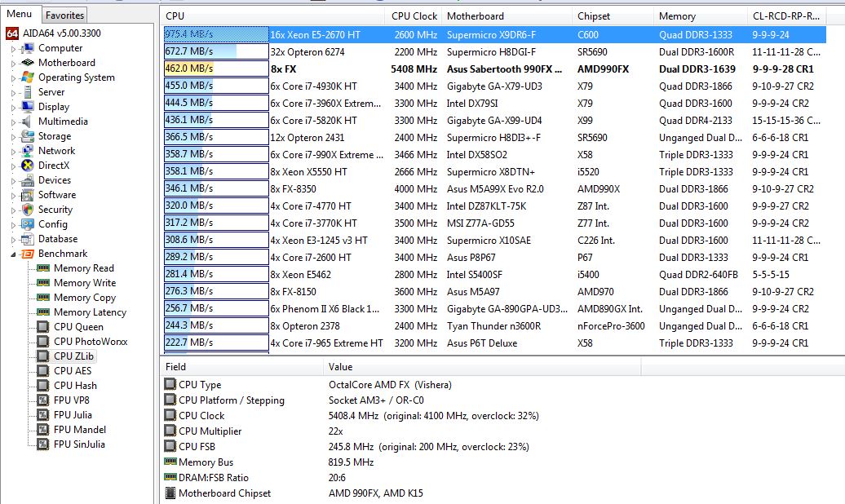
Task: Expand the Motherboard tree node
Action: [14, 64]
